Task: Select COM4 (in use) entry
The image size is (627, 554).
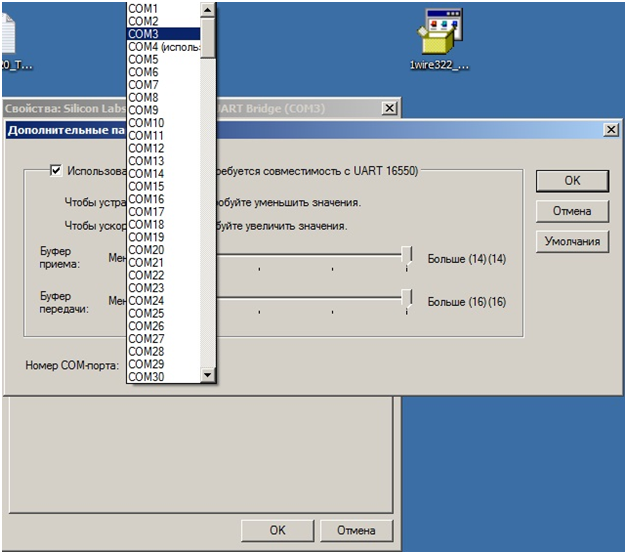Action: (163, 47)
